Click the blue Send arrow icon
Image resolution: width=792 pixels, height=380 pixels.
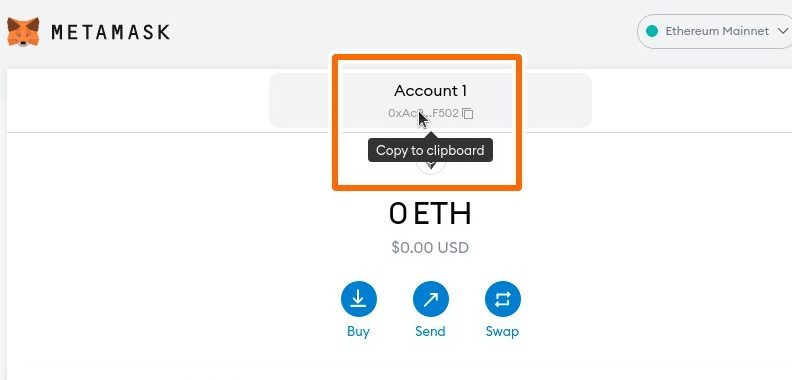431,299
